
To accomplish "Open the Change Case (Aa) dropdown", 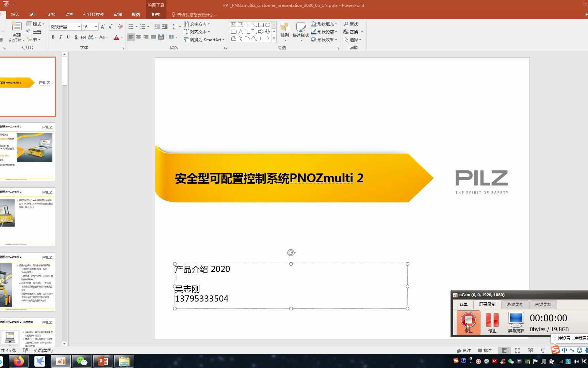I will (x=103, y=37).
